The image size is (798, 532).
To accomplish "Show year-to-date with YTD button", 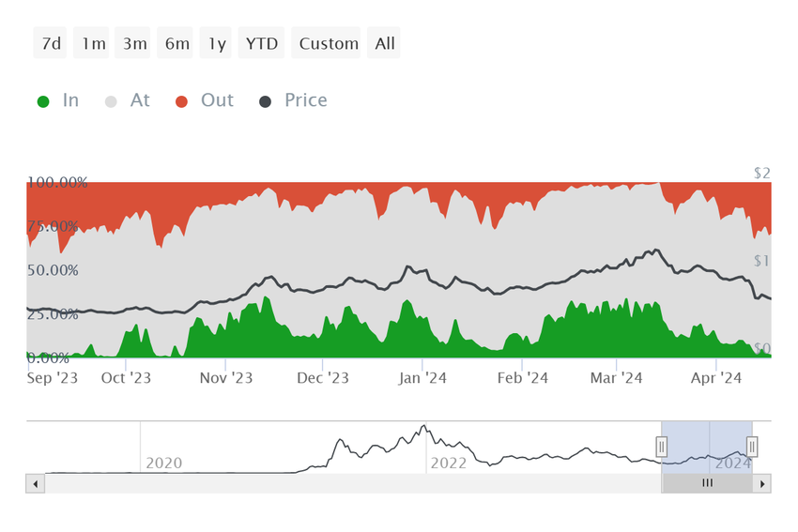I will click(x=261, y=43).
